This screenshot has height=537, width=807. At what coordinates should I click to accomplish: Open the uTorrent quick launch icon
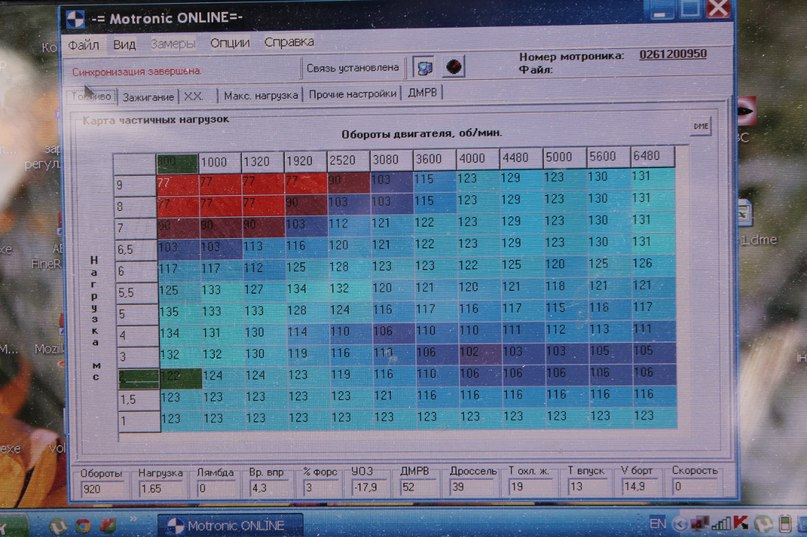click(57, 526)
